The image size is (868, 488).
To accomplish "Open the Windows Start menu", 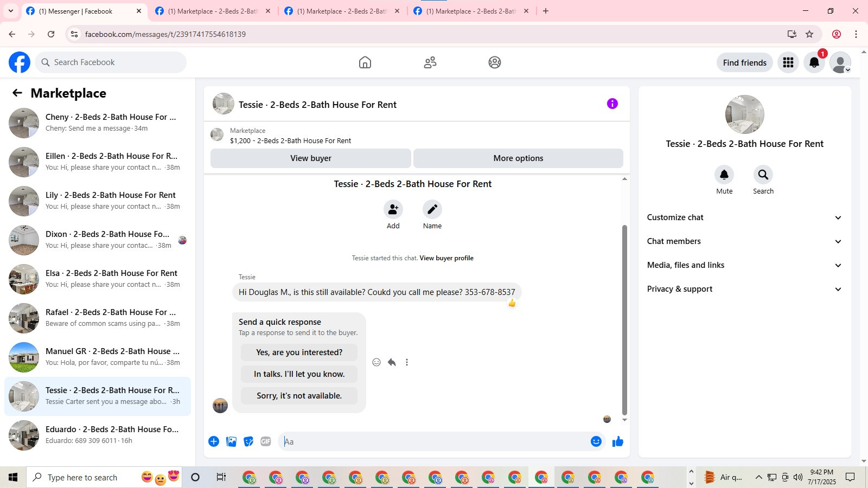I will [x=13, y=477].
